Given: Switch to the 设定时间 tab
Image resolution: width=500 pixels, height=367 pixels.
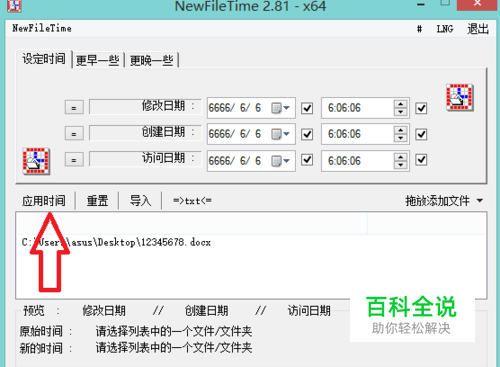Looking at the screenshot, I should 44,59.
